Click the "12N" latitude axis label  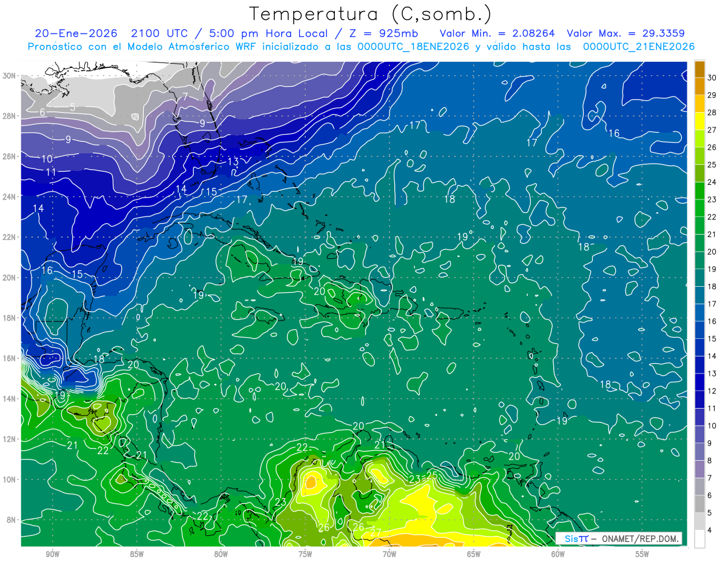point(8,439)
